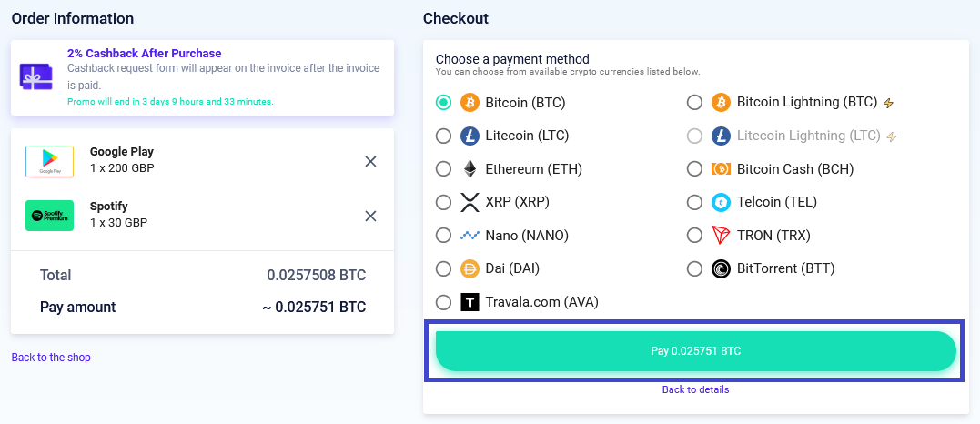Remove Spotify item with X button
Viewport: 980px width, 424px height.
pos(370,216)
